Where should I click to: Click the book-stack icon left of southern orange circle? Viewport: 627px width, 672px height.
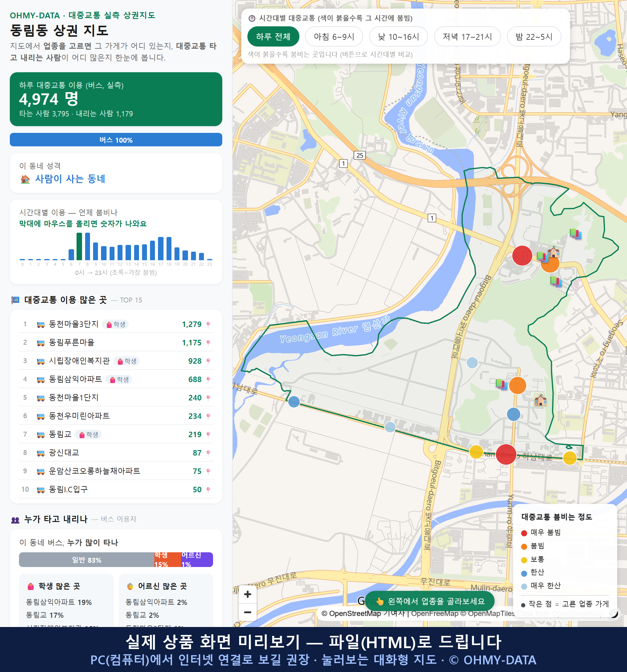[501, 384]
